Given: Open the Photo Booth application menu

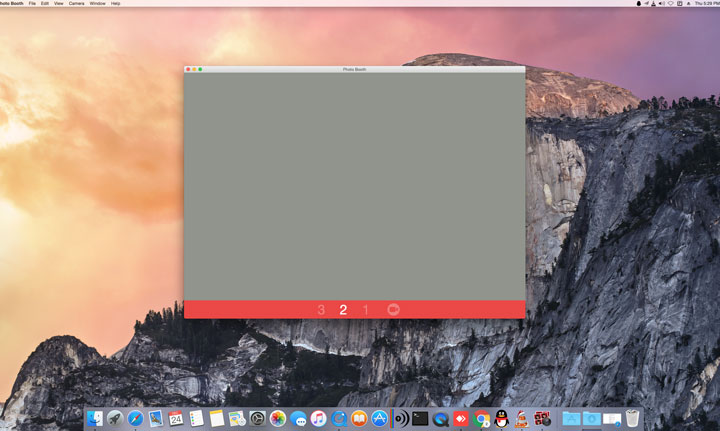Looking at the screenshot, I should click(11, 3).
